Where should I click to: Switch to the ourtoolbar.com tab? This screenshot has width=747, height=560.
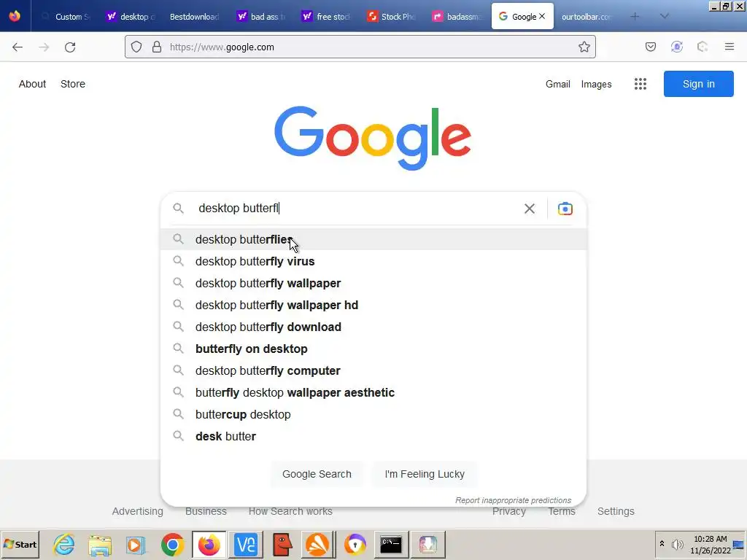point(587,17)
